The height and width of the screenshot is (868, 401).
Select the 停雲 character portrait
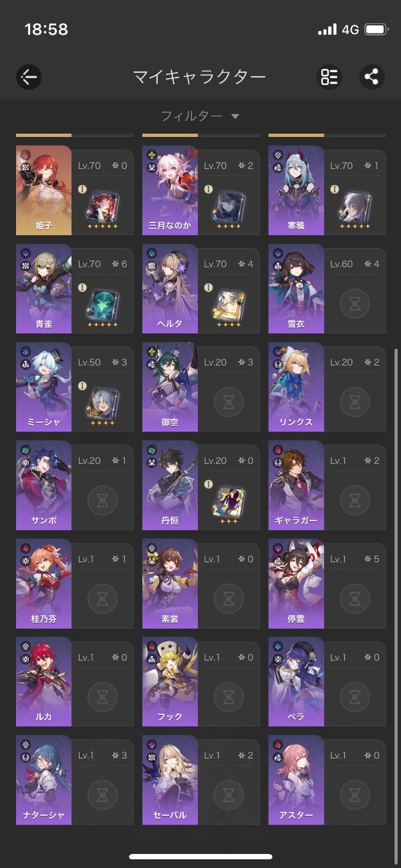point(296,583)
